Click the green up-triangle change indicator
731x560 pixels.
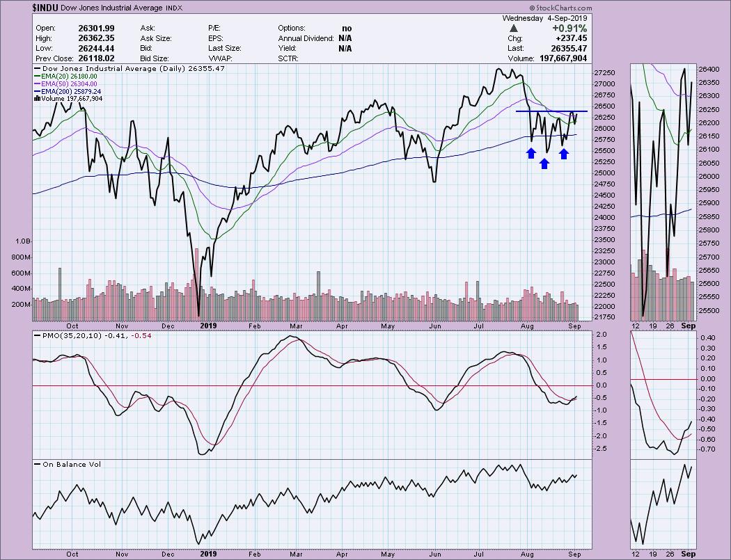tap(514, 29)
